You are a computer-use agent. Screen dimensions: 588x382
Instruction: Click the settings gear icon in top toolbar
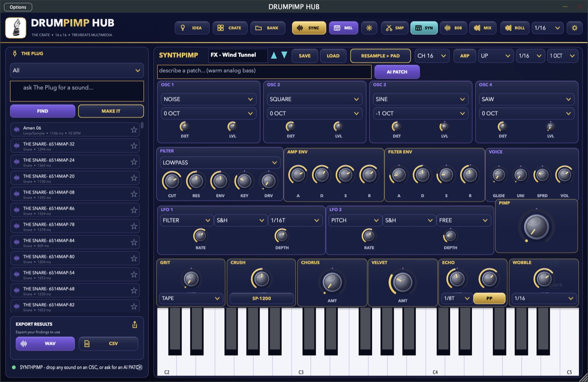(574, 28)
